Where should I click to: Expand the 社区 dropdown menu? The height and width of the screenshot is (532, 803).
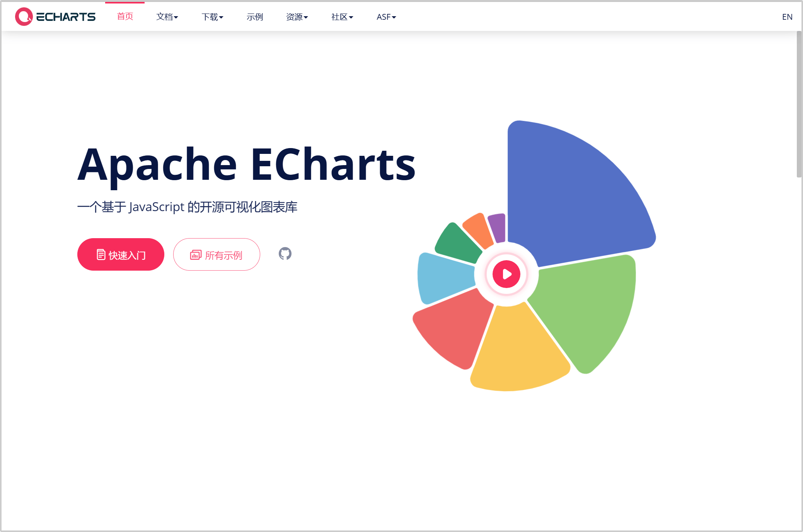point(342,17)
